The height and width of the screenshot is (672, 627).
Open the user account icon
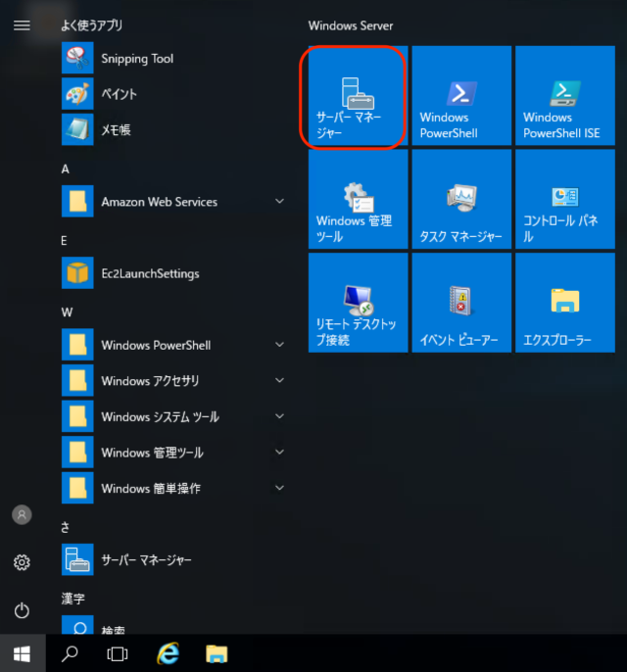pos(22,514)
